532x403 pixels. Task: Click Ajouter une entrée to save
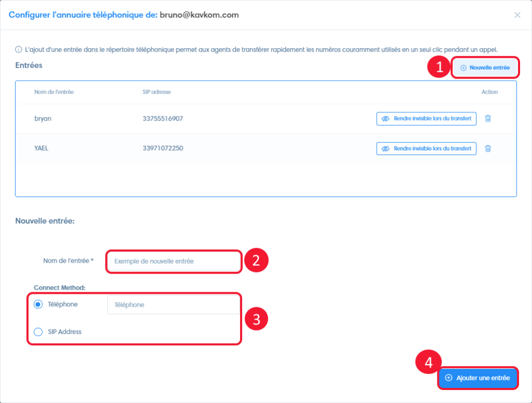pos(478,378)
